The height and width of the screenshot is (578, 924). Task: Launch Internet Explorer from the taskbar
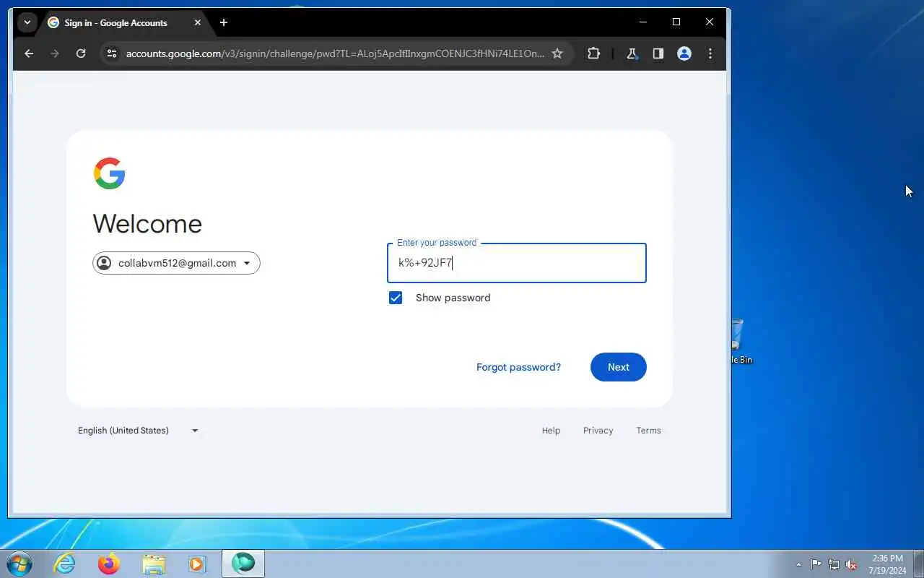pos(65,564)
